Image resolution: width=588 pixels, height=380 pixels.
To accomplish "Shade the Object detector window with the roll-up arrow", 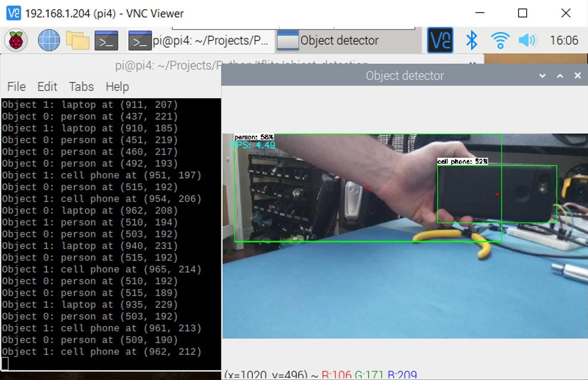I will click(560, 76).
